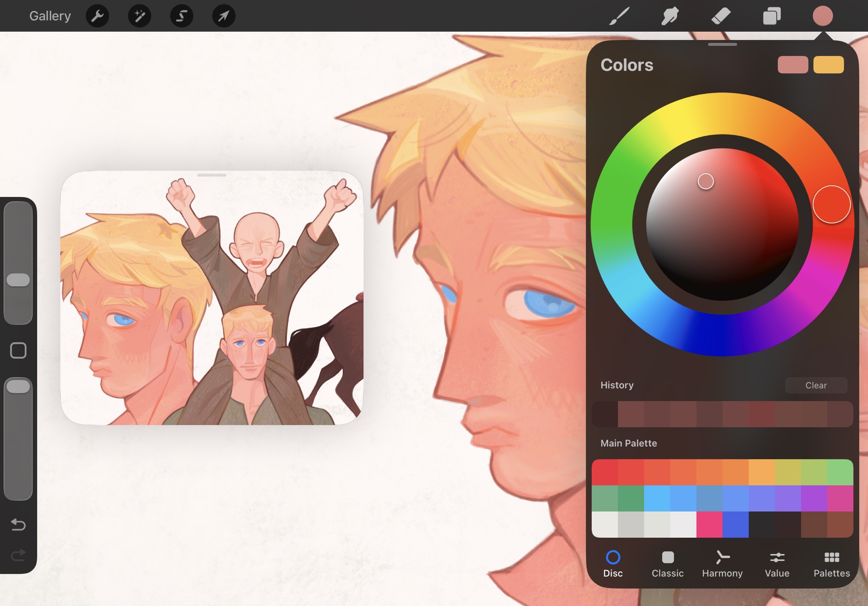Open the Layers panel
Viewport: 868px width, 606px height.
[772, 16]
